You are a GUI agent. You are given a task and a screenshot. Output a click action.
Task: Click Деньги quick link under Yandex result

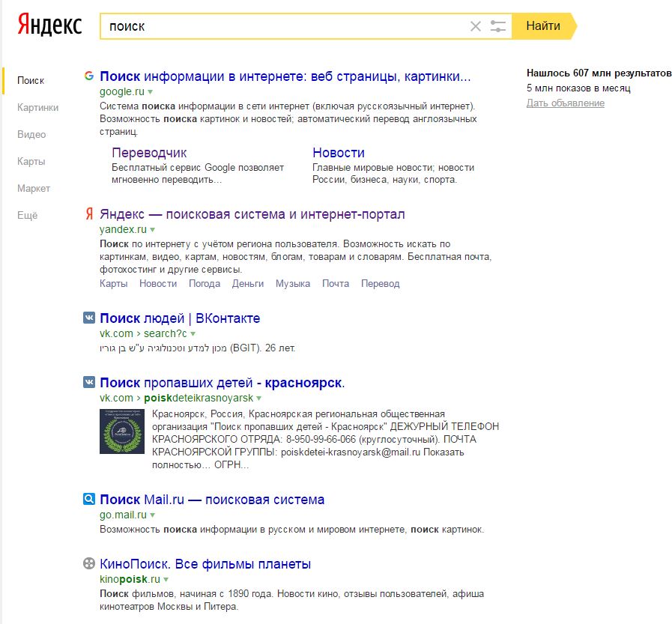248,284
